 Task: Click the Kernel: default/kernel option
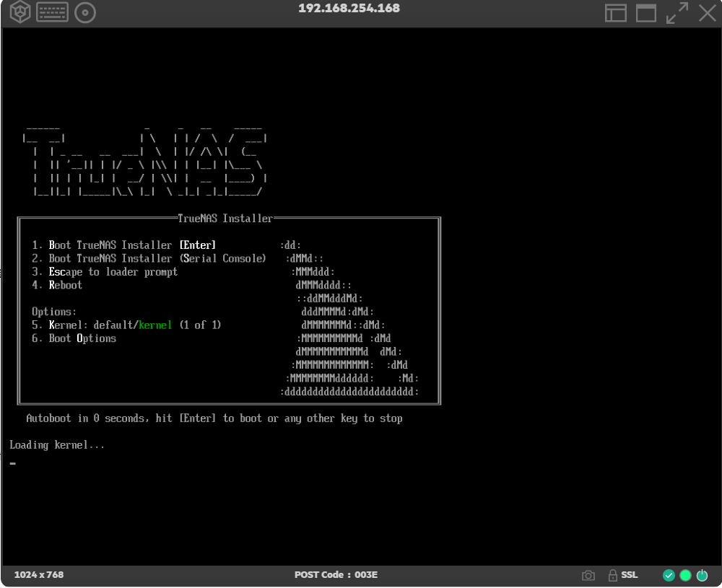point(126,325)
